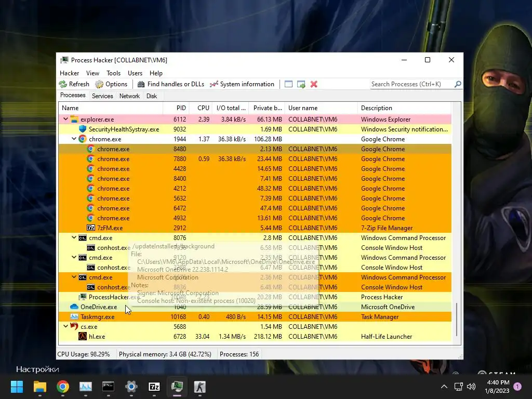Select SecurityHealthSystray.exe shield icon
The image size is (532, 399).
tap(83, 129)
